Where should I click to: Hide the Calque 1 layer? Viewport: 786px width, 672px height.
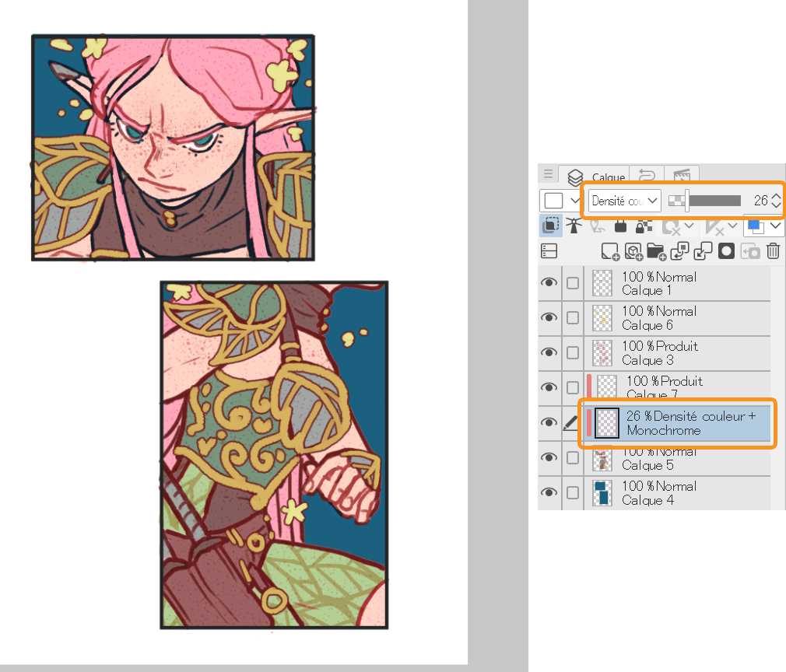(549, 283)
